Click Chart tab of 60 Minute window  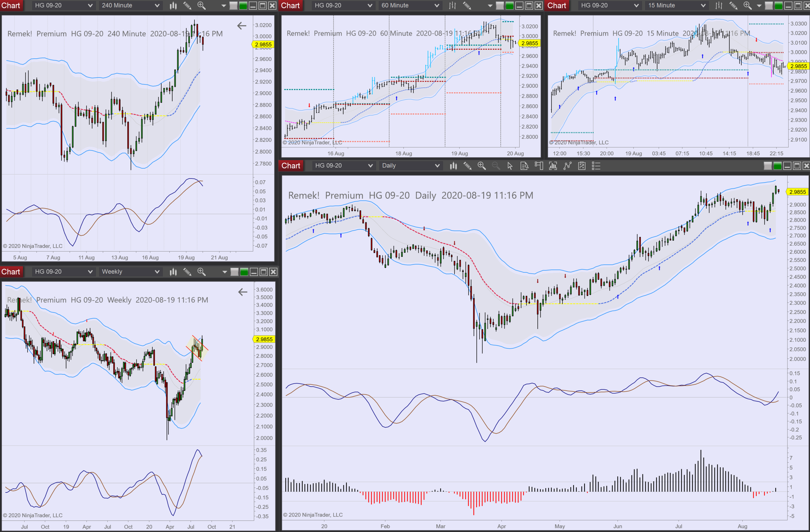click(x=290, y=6)
